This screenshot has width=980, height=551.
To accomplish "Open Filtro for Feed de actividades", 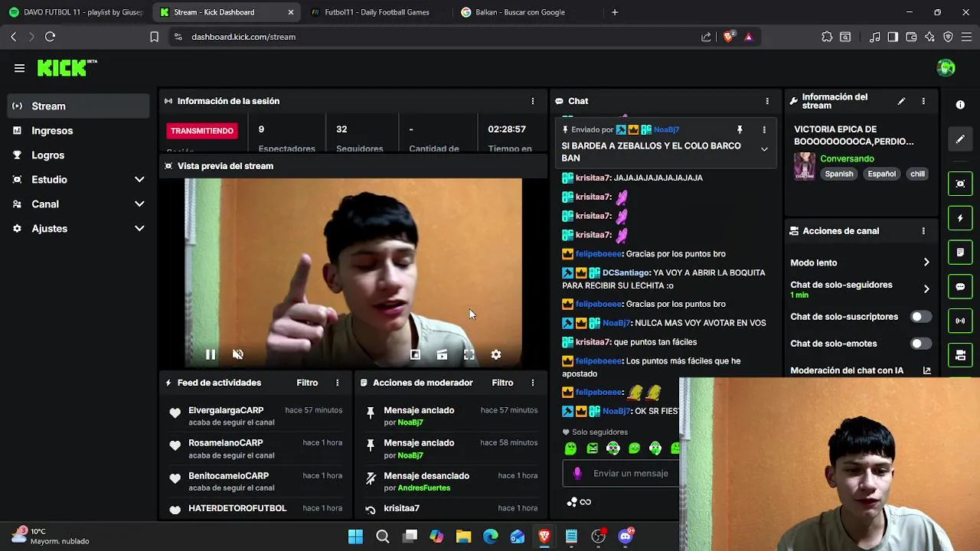I will coord(307,383).
